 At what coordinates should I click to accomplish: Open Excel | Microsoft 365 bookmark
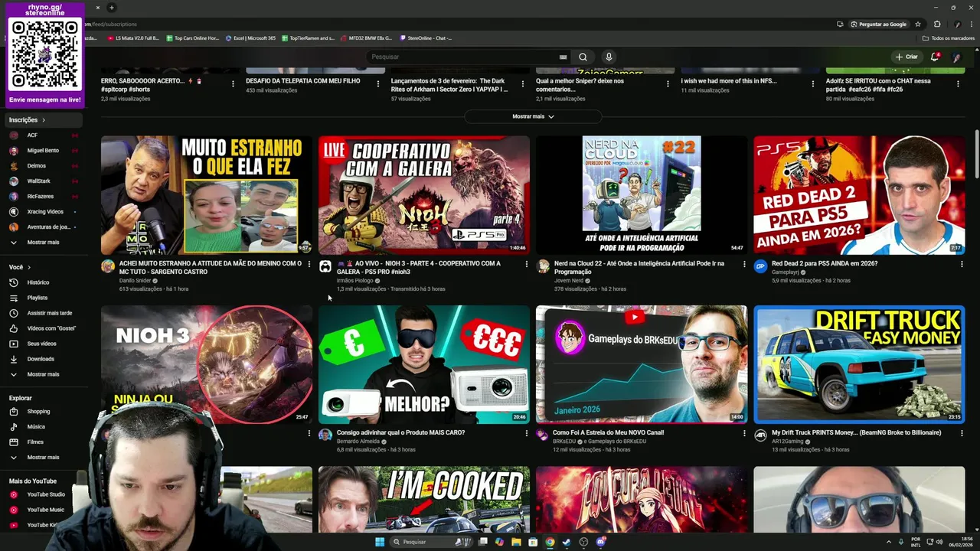click(x=250, y=37)
